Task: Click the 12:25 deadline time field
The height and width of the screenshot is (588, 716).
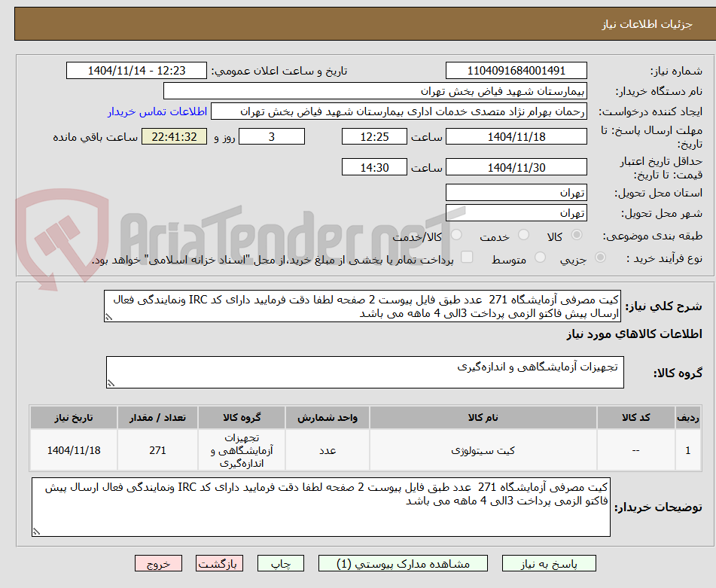Action: pyautogui.click(x=374, y=136)
